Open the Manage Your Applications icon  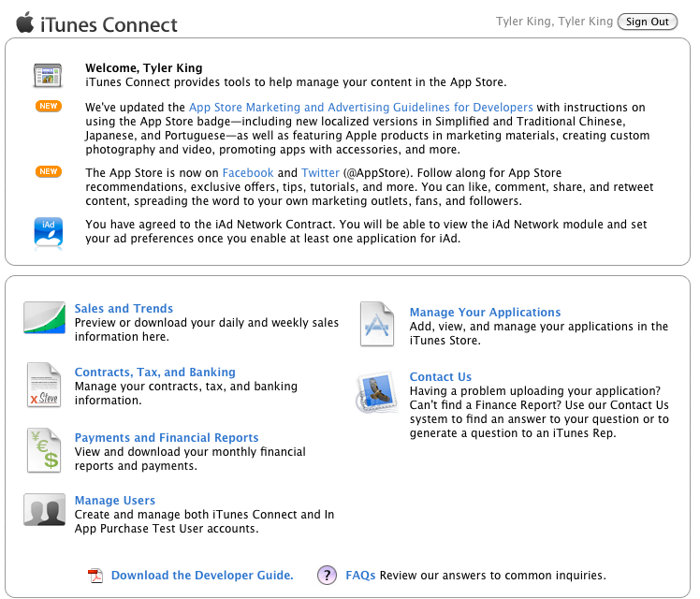377,324
